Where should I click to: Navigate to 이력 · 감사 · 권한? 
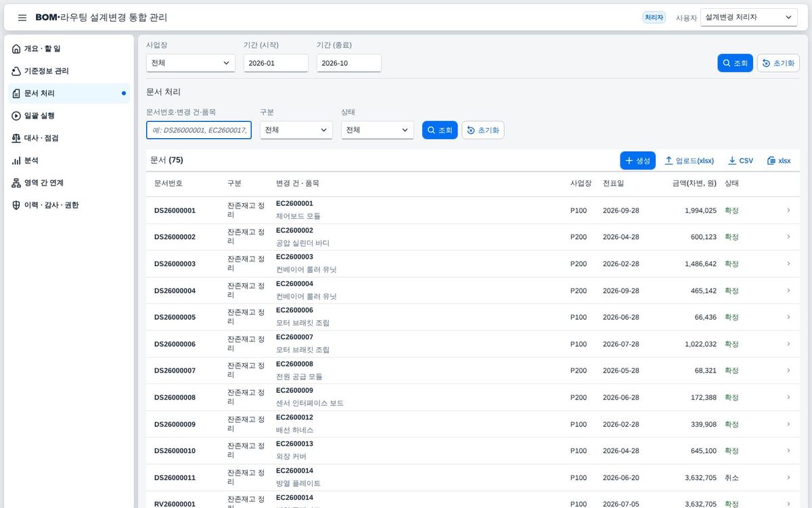(x=69, y=205)
